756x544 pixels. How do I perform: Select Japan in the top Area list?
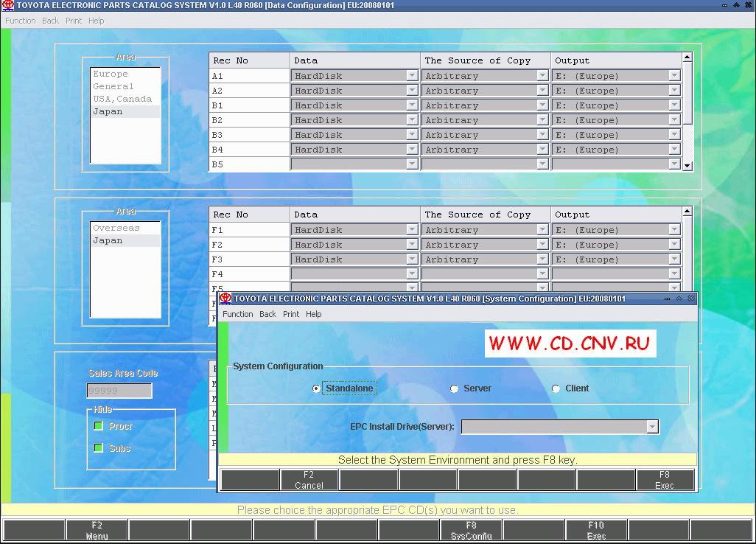(x=125, y=111)
